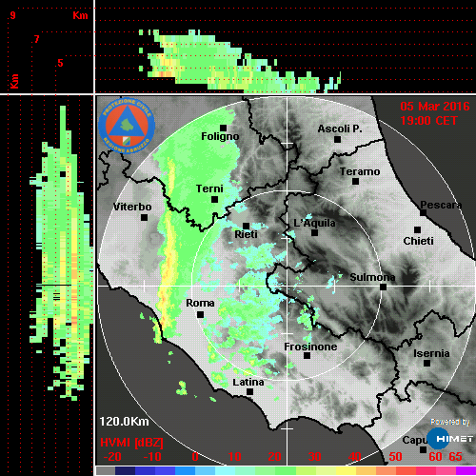Click the time '19:00 CET'
The height and width of the screenshot is (476, 476).
click(x=428, y=121)
